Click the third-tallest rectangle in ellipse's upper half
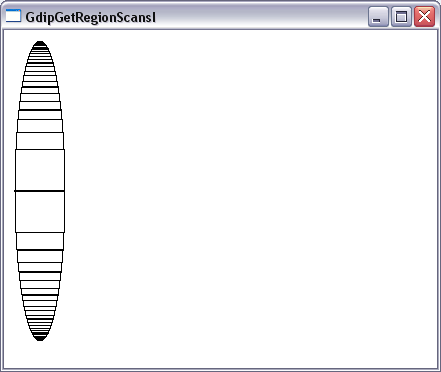Viewport: 441px width, 372px height. [x=40, y=126]
